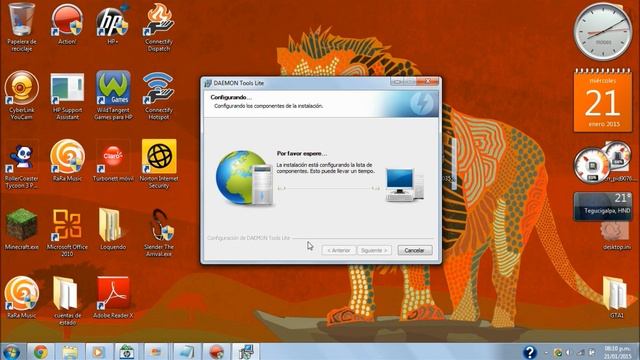Click the blue help question mark icon
Screen dimensions: 640x360
(529, 352)
